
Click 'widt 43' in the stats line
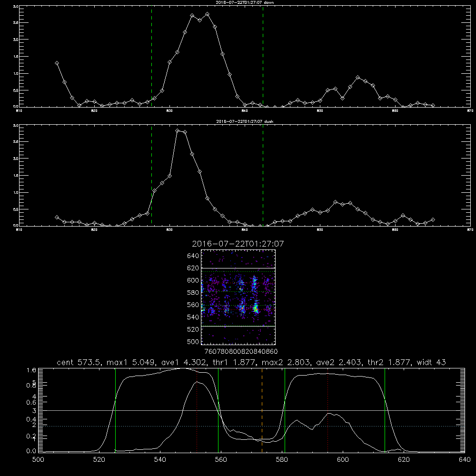[x=431, y=362]
